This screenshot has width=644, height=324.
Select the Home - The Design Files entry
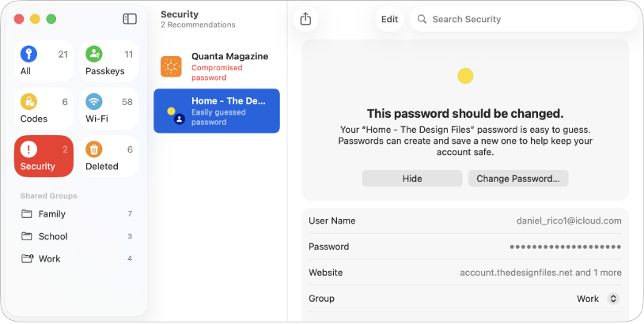[x=217, y=111]
